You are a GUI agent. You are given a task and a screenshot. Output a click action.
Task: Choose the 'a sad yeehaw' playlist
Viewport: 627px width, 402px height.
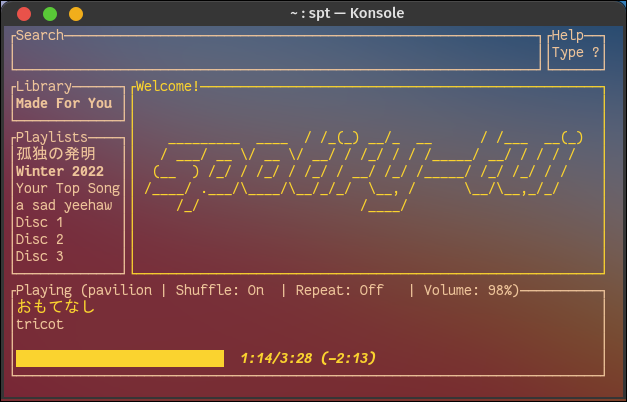point(64,205)
